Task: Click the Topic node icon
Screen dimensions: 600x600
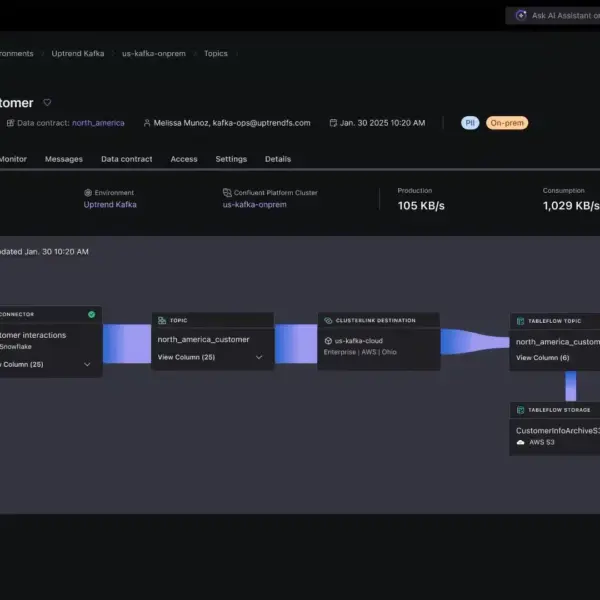Action: (x=162, y=320)
